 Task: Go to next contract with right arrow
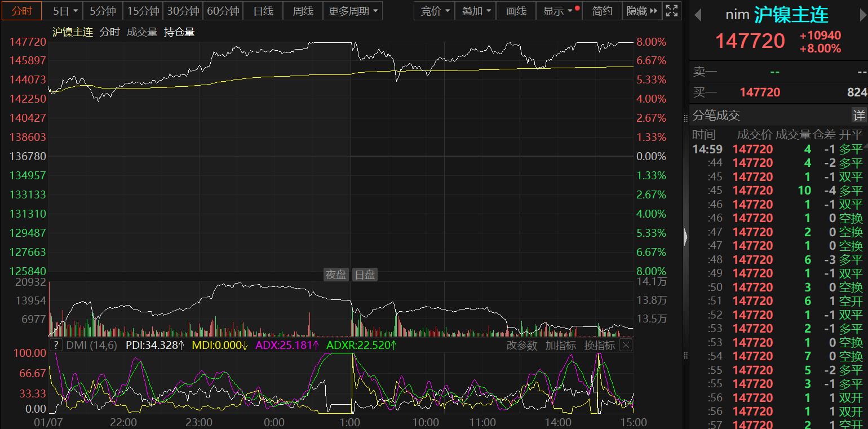click(x=861, y=15)
